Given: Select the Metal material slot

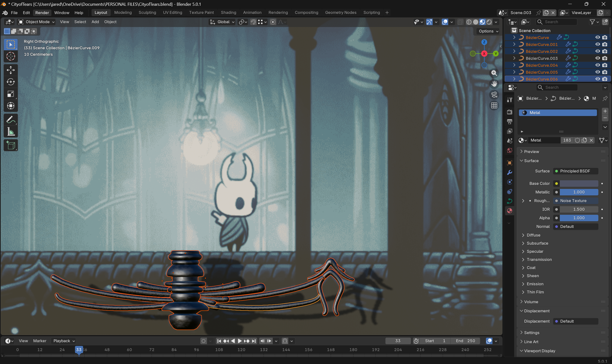Looking at the screenshot, I should coord(557,113).
